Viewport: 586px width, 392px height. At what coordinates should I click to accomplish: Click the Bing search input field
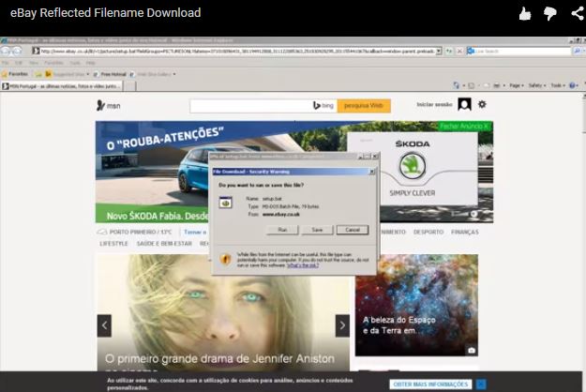click(x=248, y=105)
